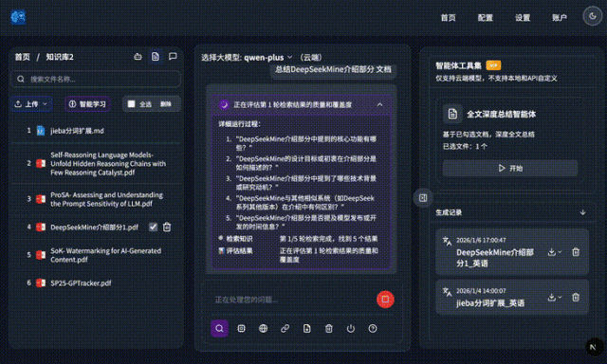607x364 pixels.
Task: Open download dropdown for jieba分词扩展_英语
Action: pos(555,297)
